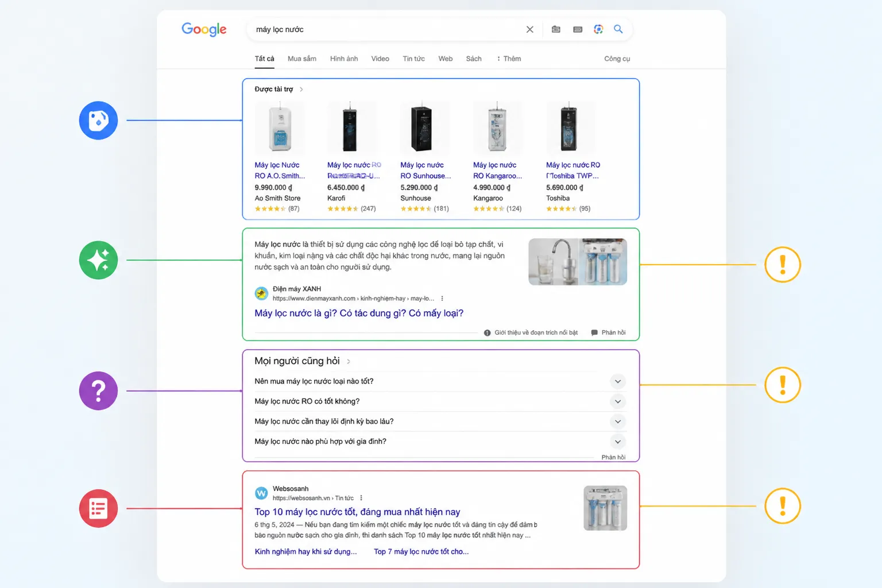Expand the 'thay lõi định kỳ bao lâu' question
The width and height of the screenshot is (882, 588).
pos(440,421)
